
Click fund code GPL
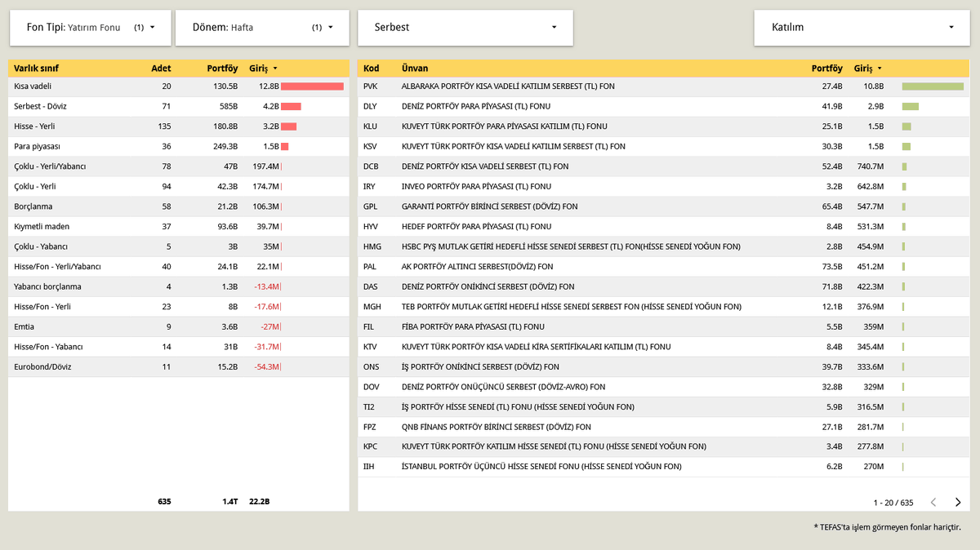coord(371,206)
